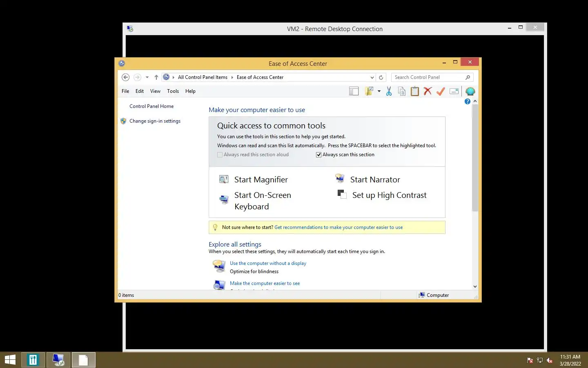Go up one level with the Up arrow
This screenshot has width=588, height=368.
point(156,77)
